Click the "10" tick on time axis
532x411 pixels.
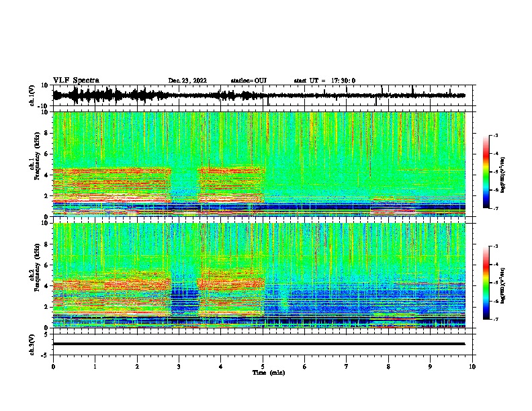[472, 367]
